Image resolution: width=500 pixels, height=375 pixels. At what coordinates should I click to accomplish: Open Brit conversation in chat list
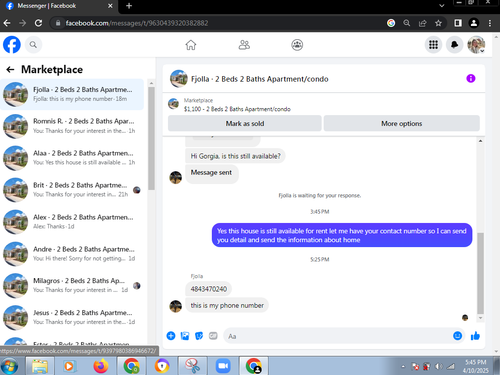(x=72, y=190)
